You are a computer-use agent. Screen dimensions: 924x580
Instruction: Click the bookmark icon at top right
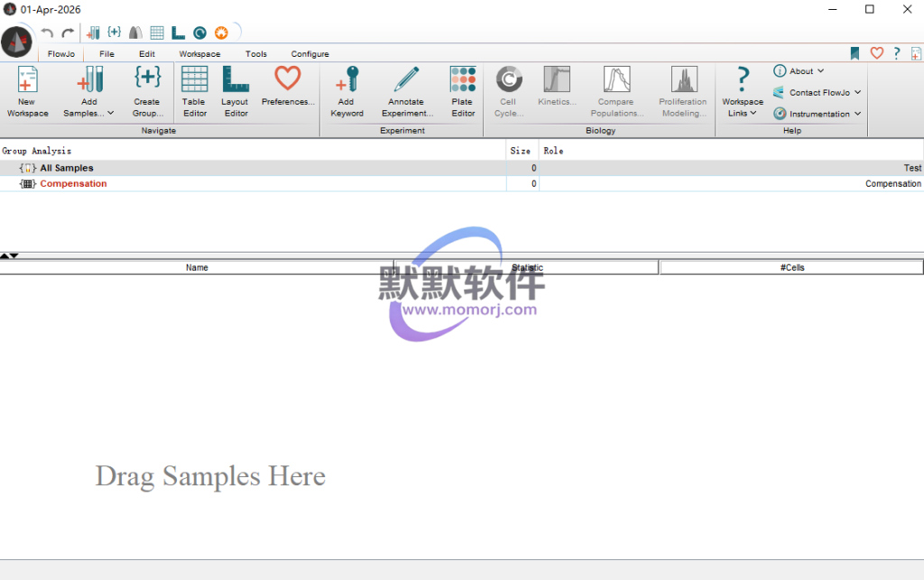point(855,54)
